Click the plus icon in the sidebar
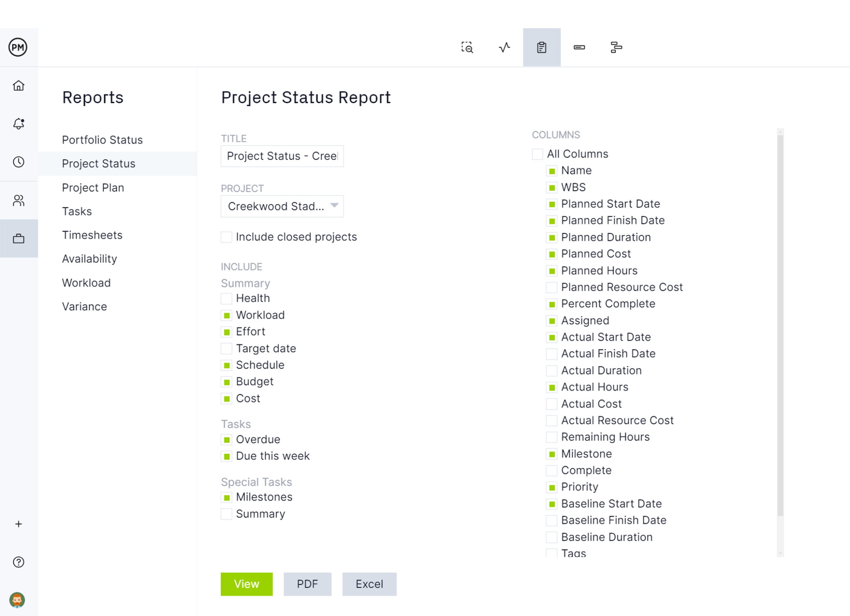Image resolution: width=850 pixels, height=616 pixels. pos(19,523)
